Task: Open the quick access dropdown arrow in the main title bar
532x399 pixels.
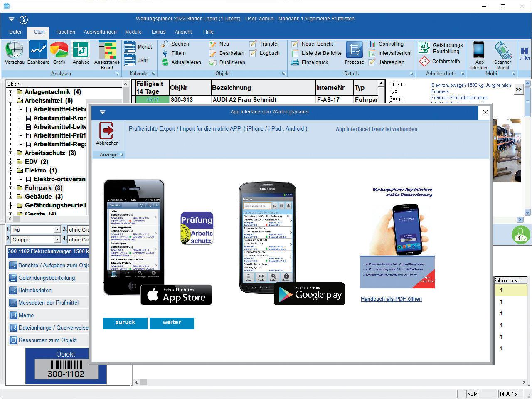Action: (11, 19)
